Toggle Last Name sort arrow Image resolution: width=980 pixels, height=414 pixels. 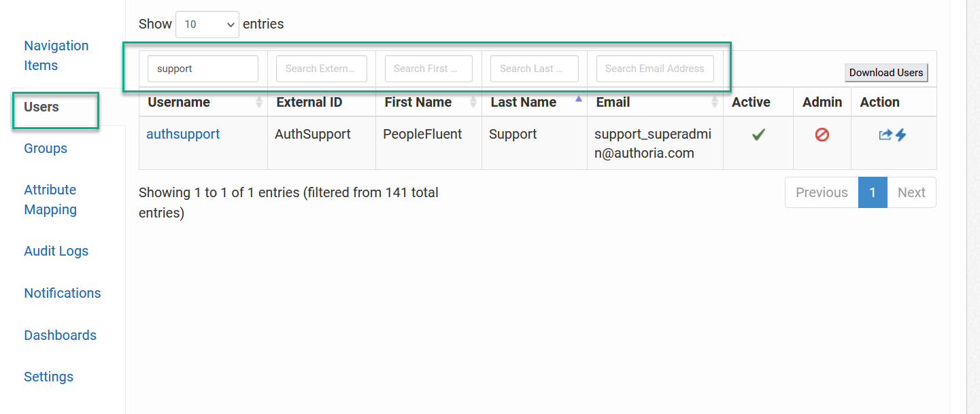click(579, 99)
